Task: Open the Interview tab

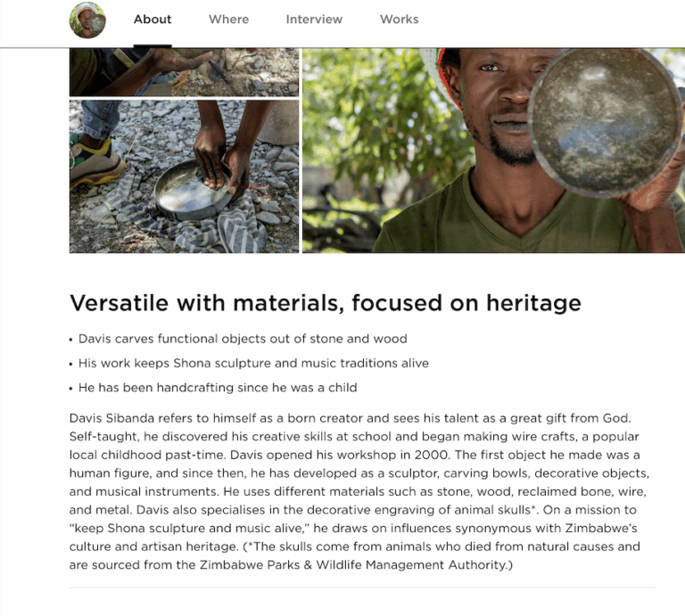Action: click(314, 20)
